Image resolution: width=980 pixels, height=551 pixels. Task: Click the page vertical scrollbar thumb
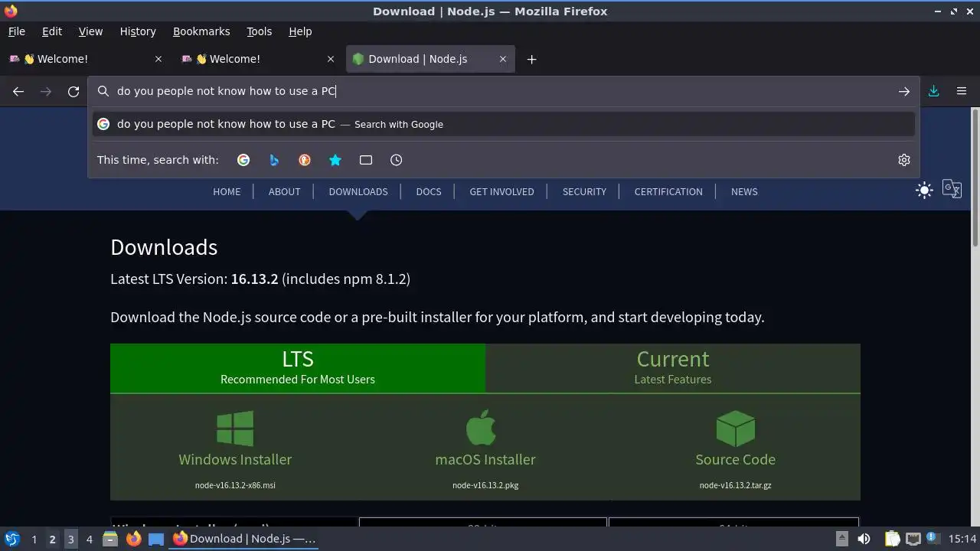point(975,178)
